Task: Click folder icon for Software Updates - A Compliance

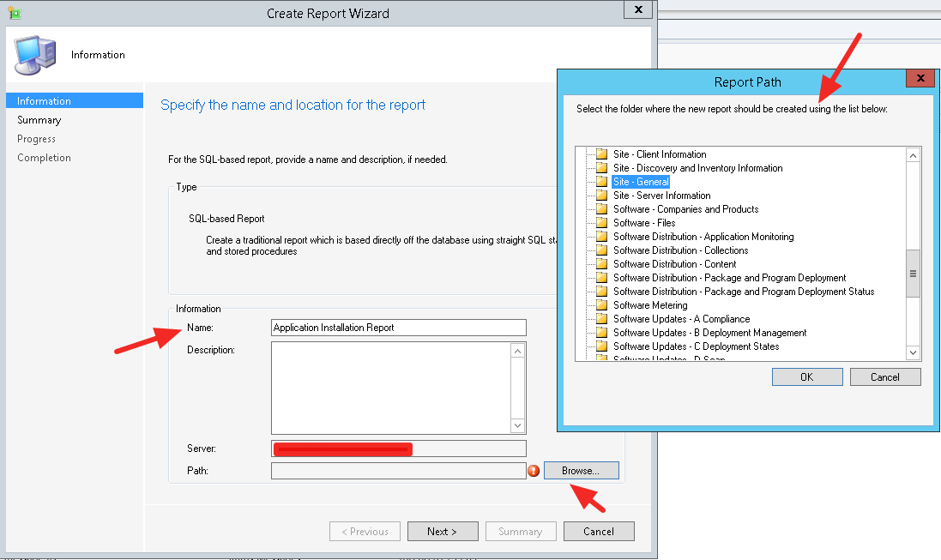Action: [x=601, y=319]
